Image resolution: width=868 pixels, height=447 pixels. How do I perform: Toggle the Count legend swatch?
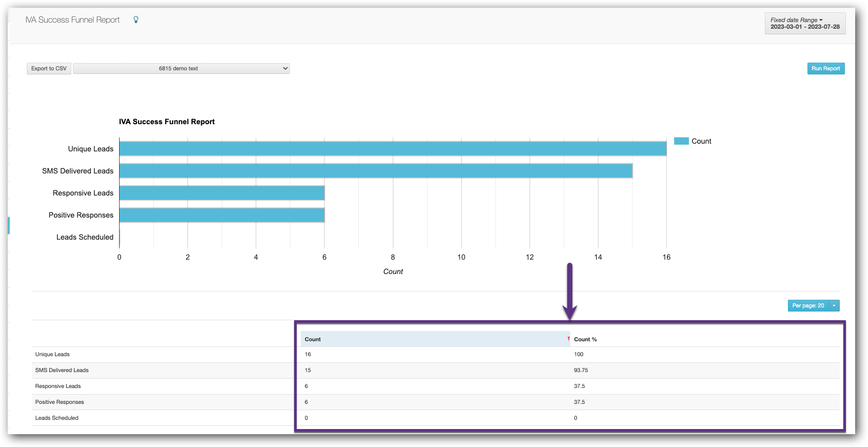[x=681, y=141]
